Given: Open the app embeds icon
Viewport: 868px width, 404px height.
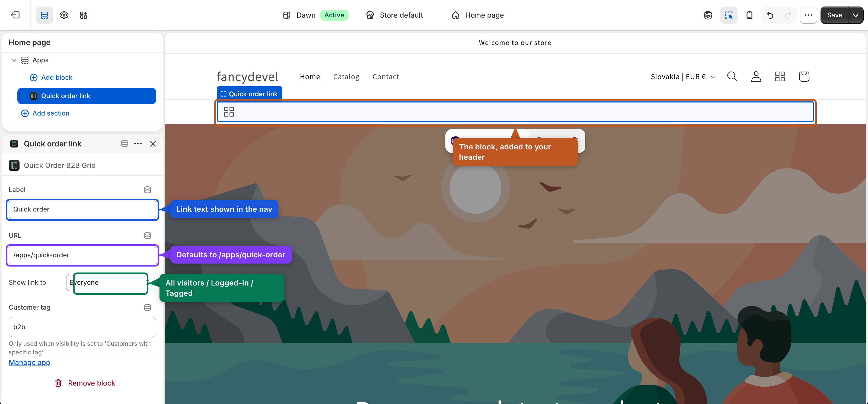Looking at the screenshot, I should pyautogui.click(x=84, y=15).
